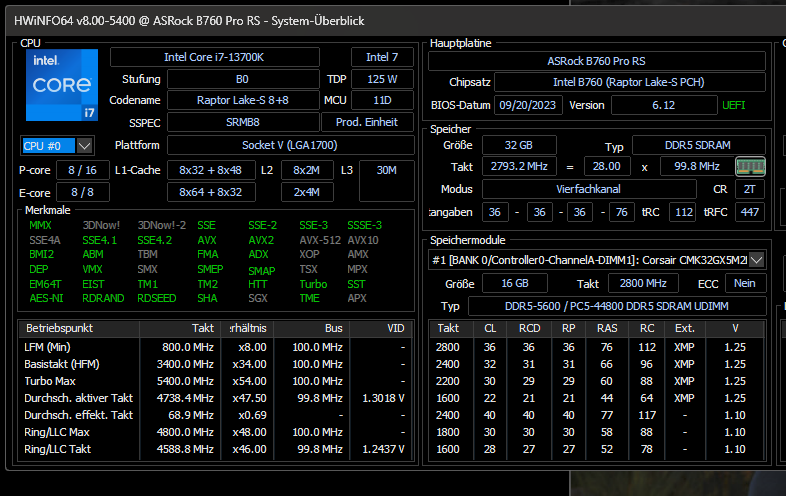The height and width of the screenshot is (496, 786).
Task: Open the CPU #0 selector dropdown
Action: click(84, 146)
